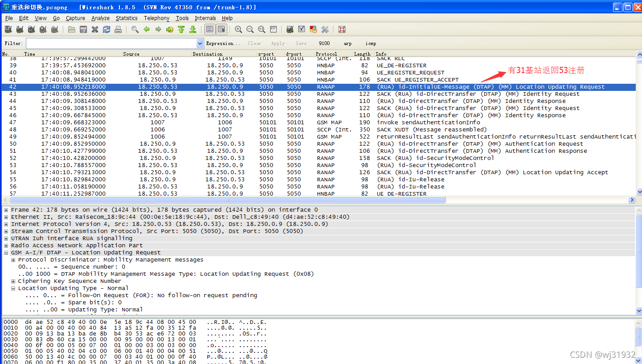Screen dimensions: 642x364
Task: Zoom in the packet text
Action: point(239,29)
